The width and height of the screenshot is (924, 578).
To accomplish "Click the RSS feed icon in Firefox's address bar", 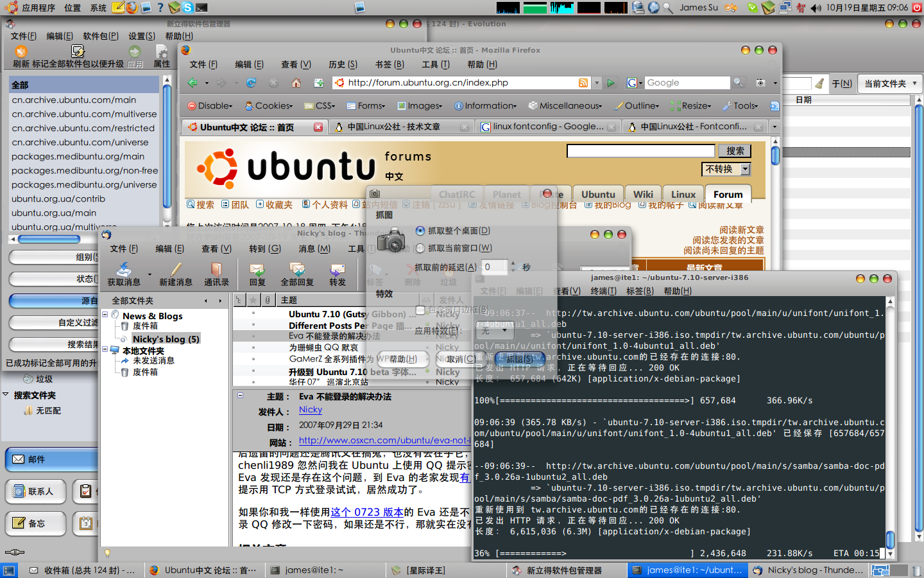I will point(583,83).
